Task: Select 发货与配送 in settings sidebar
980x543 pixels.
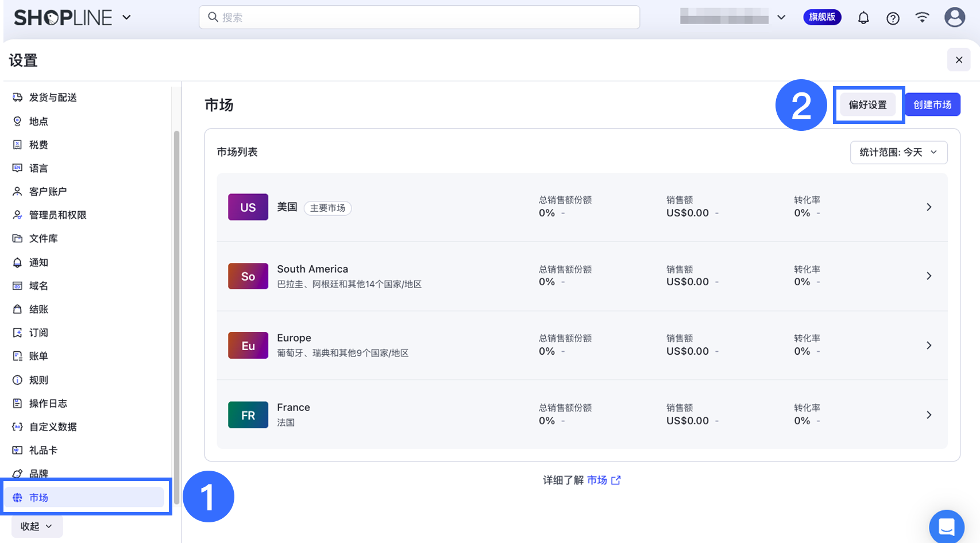Action: [x=53, y=98]
